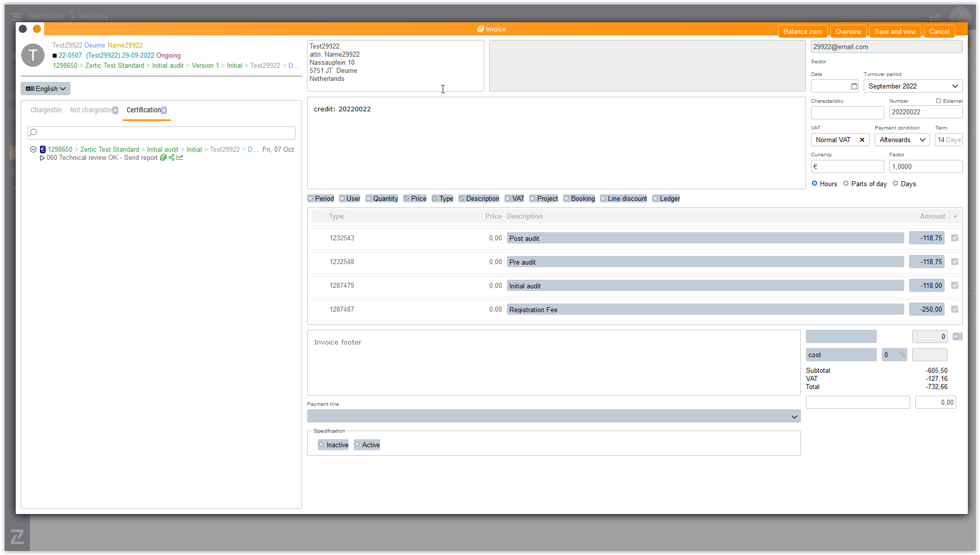Open the English language dropdown
Image resolution: width=980 pixels, height=555 pixels.
pyautogui.click(x=46, y=89)
